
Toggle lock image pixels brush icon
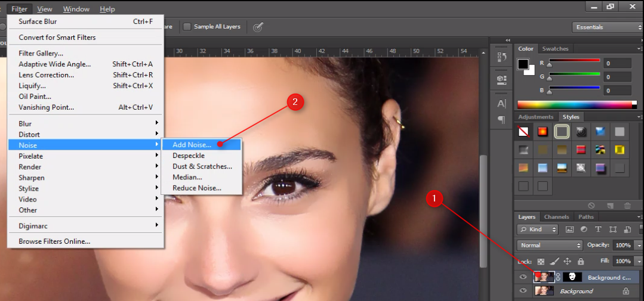click(554, 261)
